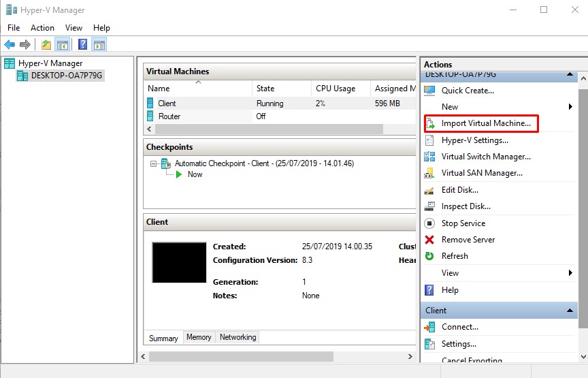The width and height of the screenshot is (588, 378).
Task: Open the File menu
Action: point(14,28)
